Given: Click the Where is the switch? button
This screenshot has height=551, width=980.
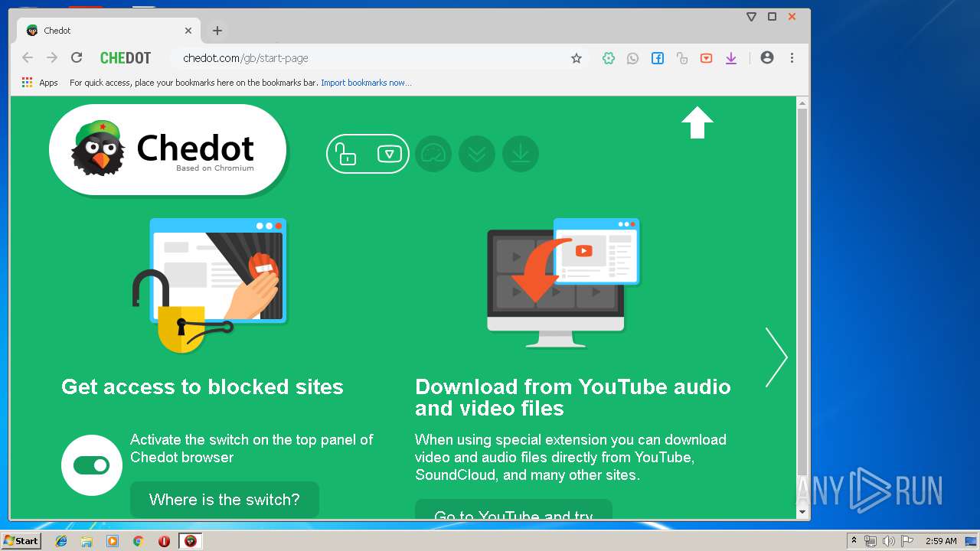Looking at the screenshot, I should click(x=224, y=500).
